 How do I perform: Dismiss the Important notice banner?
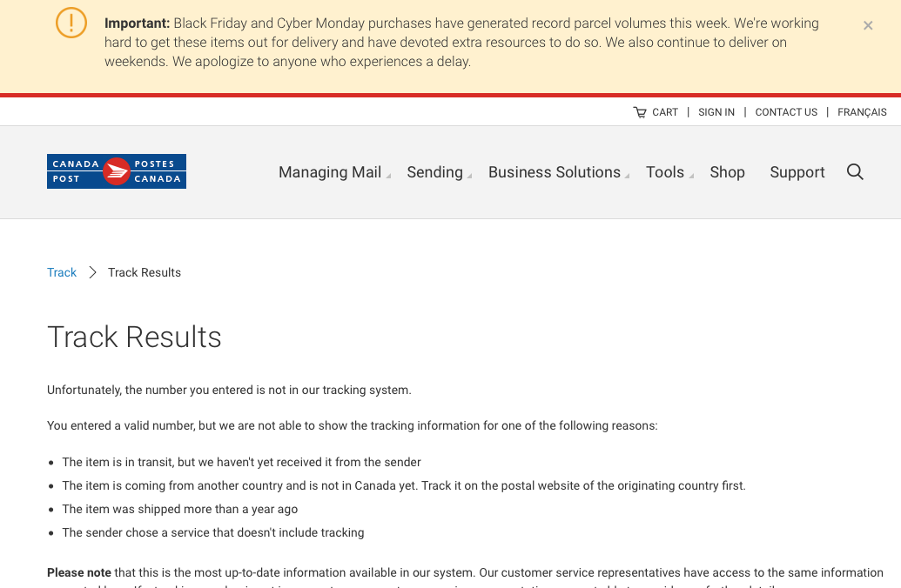coord(868,25)
